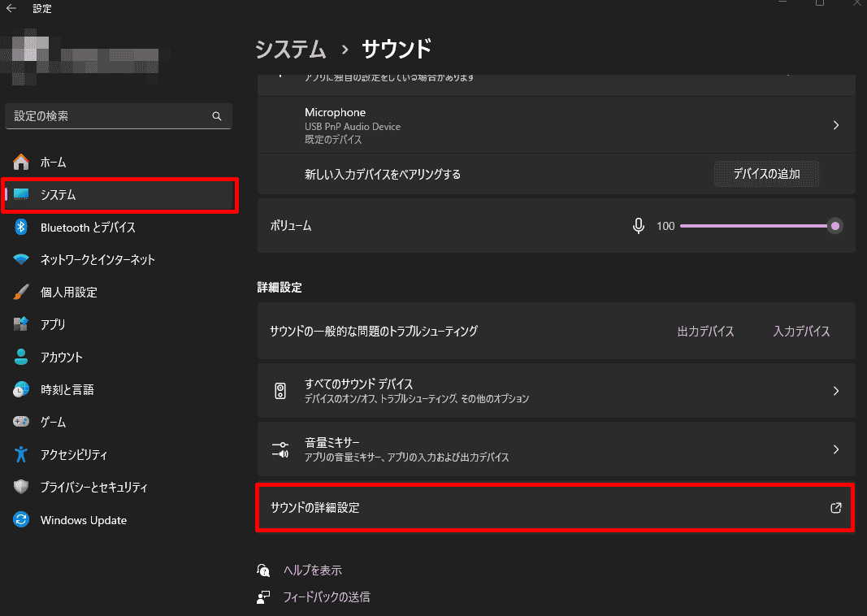Run troubleshooter for 出力デバイス

tap(705, 332)
